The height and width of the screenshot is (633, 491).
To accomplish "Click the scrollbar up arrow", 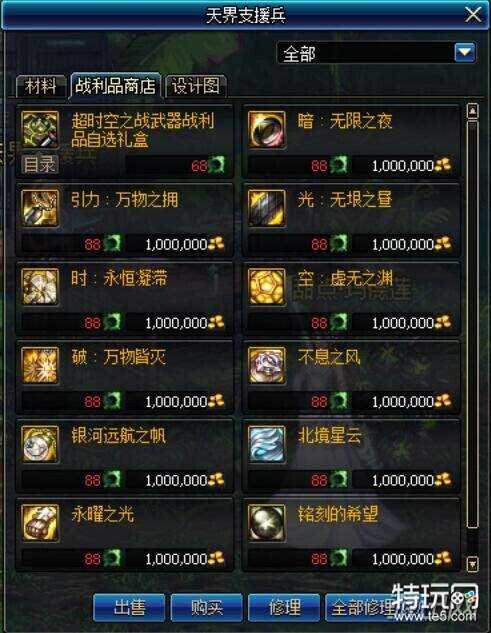I will click(472, 111).
